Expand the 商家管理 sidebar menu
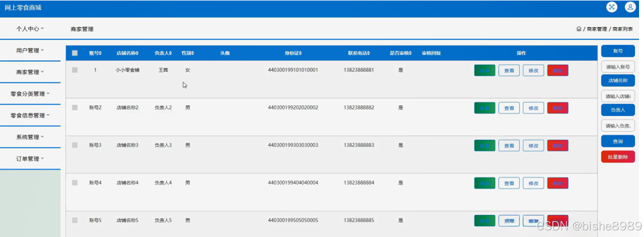 (x=30, y=72)
